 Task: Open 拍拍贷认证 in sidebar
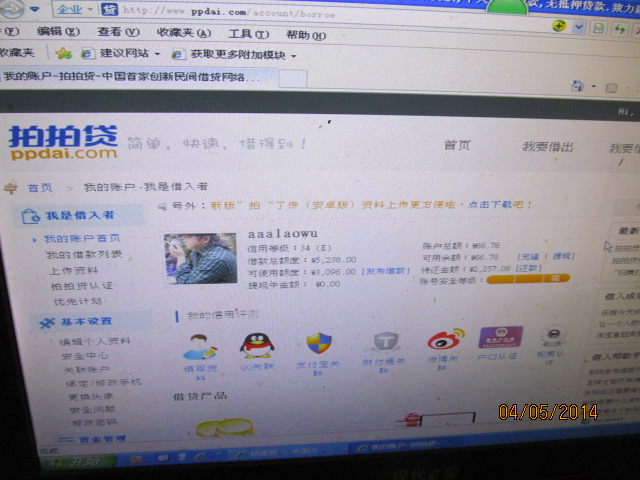click(82, 286)
